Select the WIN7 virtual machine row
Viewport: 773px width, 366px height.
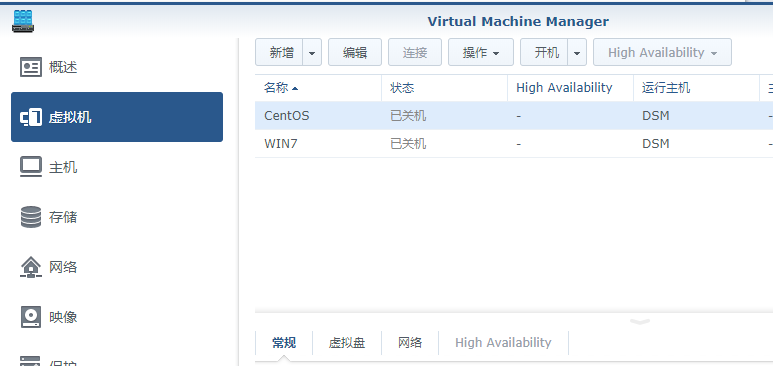514,144
